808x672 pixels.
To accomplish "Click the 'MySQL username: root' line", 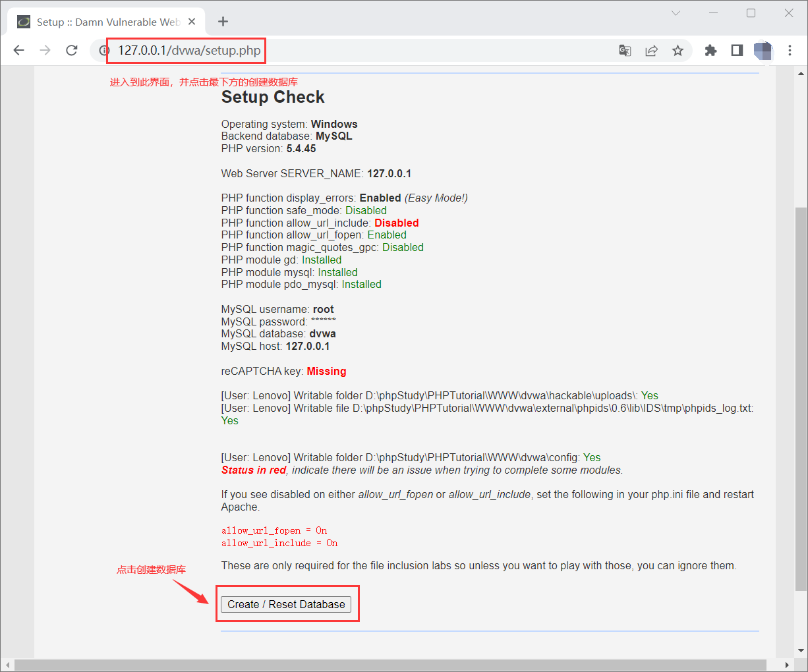I will [277, 309].
